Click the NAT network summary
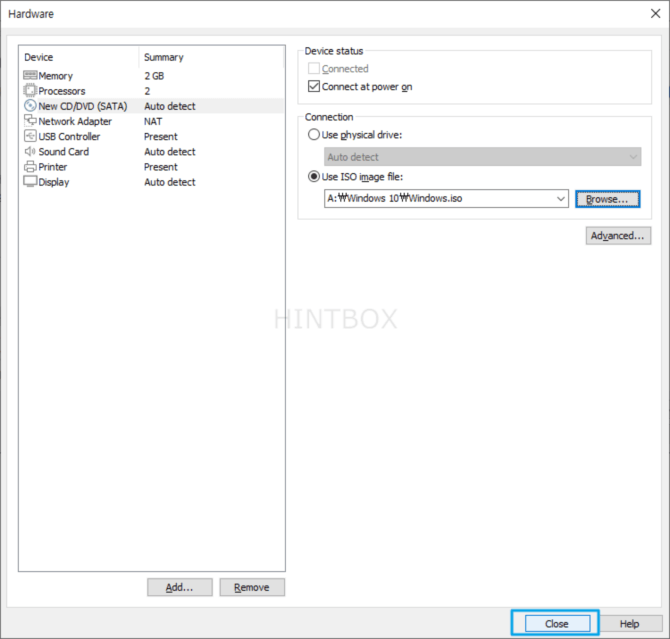This screenshot has width=670, height=639. 153,121
